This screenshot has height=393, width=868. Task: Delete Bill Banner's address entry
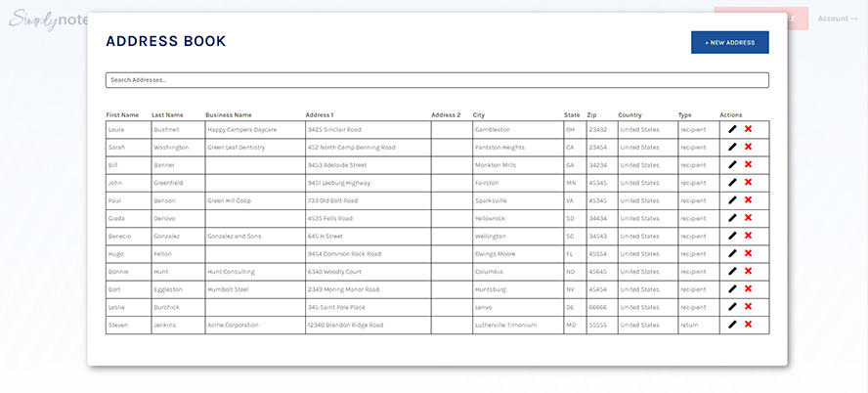(x=748, y=164)
